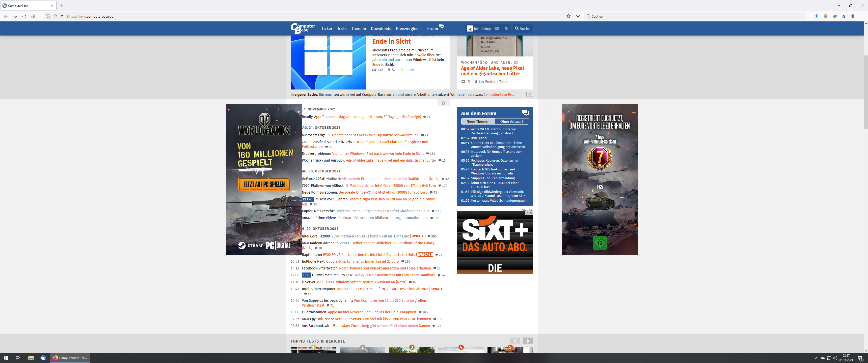868x363 pixels.
Task: Open the ComputerBase Pro link
Action: (498, 95)
